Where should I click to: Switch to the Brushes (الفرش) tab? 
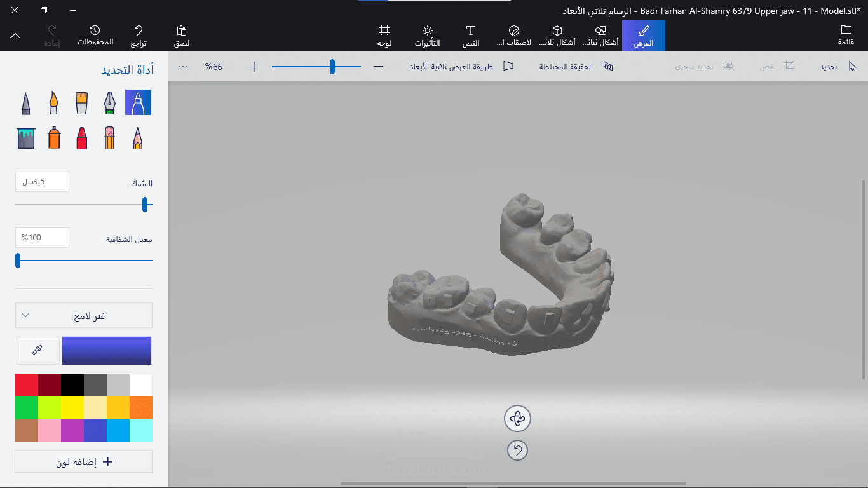(644, 36)
